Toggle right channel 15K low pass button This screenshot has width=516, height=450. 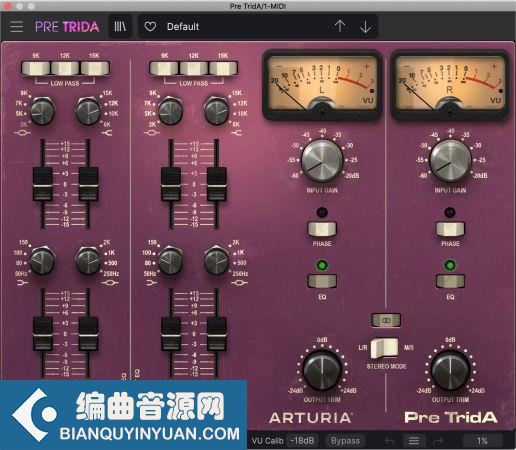click(x=223, y=68)
